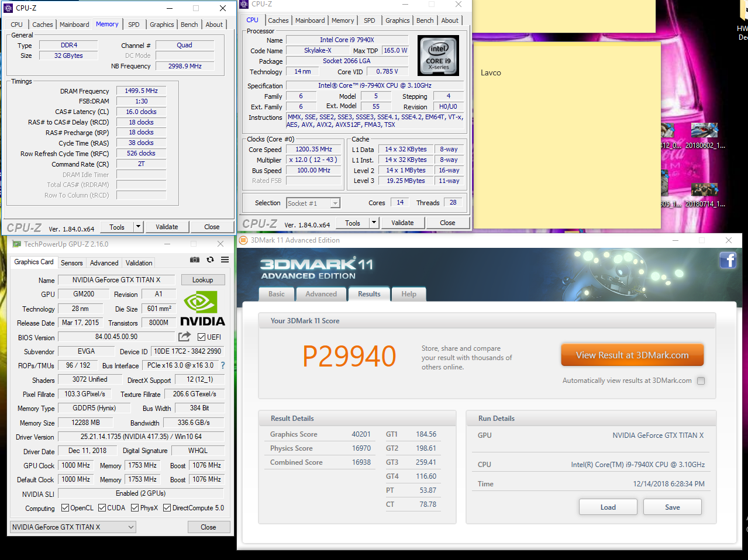This screenshot has height=560, width=748.
Task: Click the Bus Interface question mark icon
Action: pyautogui.click(x=222, y=365)
